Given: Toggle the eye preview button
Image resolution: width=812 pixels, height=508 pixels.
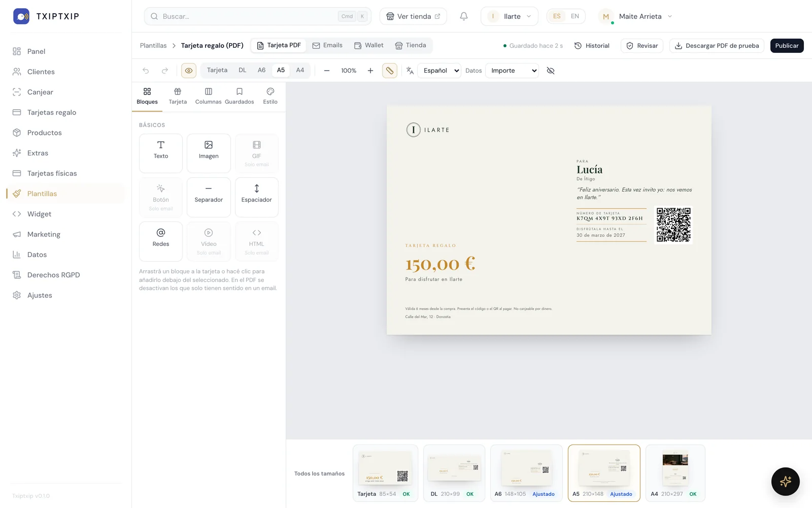Looking at the screenshot, I should coord(189,71).
